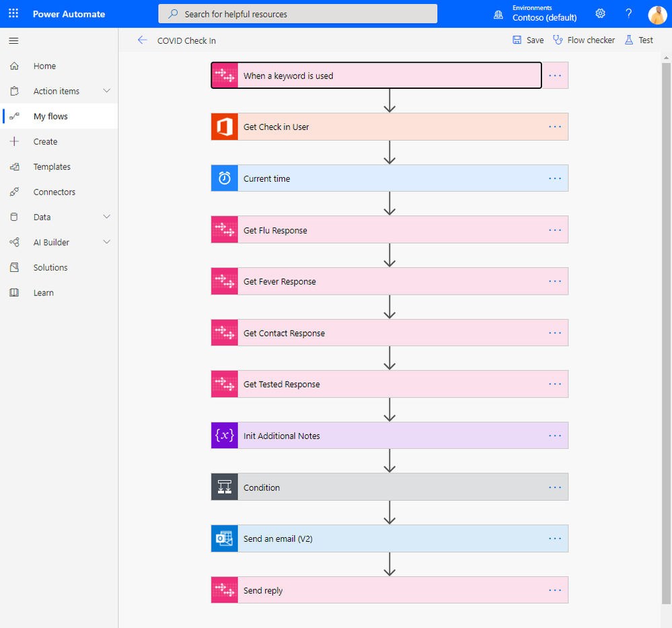Click the Solutions icon in sidebar
The width and height of the screenshot is (672, 628).
(14, 267)
